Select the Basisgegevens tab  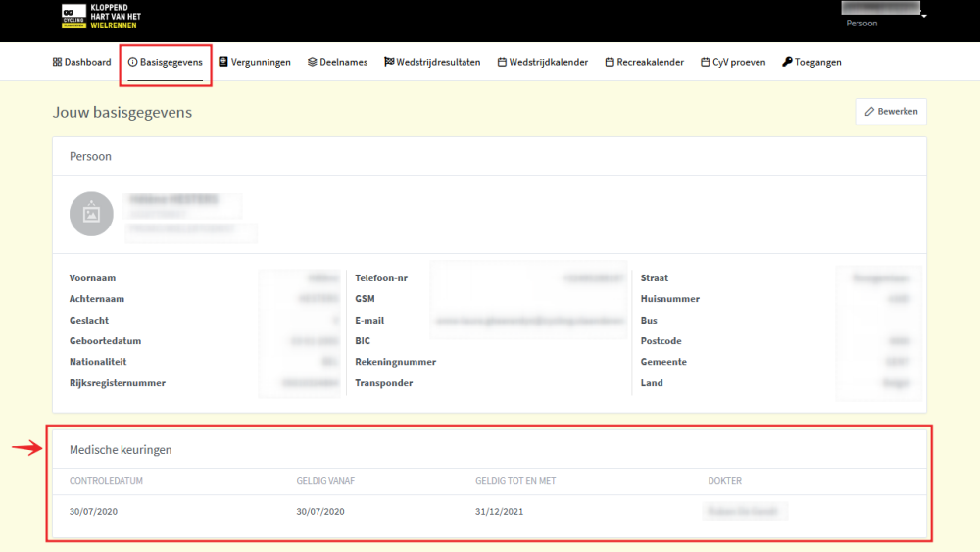coord(166,62)
